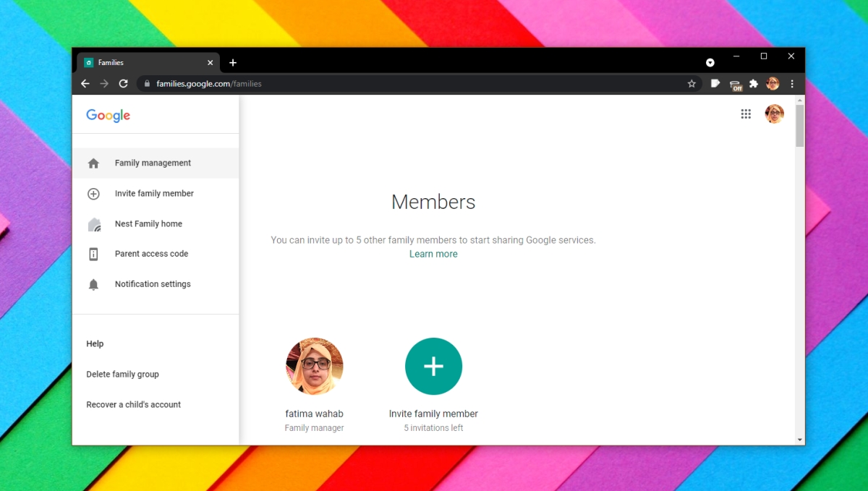Screen dimensions: 868x491
Task: Click the tag-shaped extension icon
Action: point(715,84)
